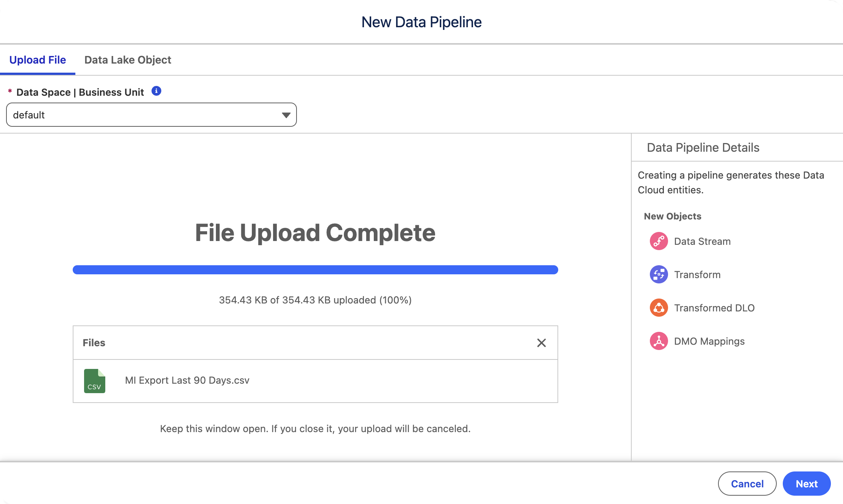Click the pink Data Stream circle badge
The height and width of the screenshot is (504, 843).
(658, 241)
